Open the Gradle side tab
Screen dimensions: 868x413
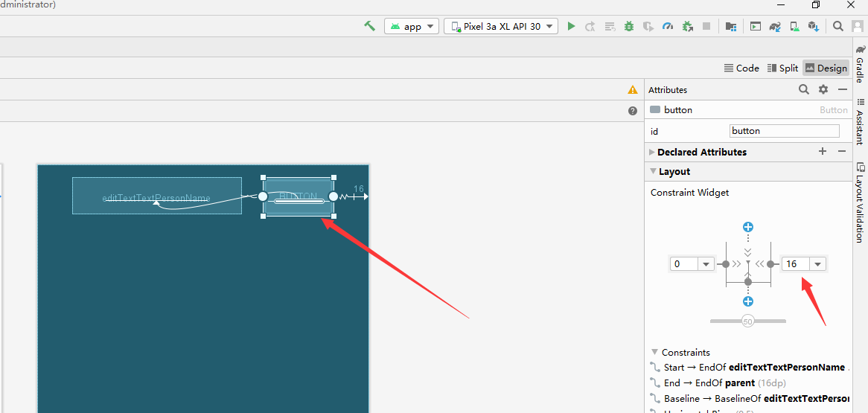point(860,65)
